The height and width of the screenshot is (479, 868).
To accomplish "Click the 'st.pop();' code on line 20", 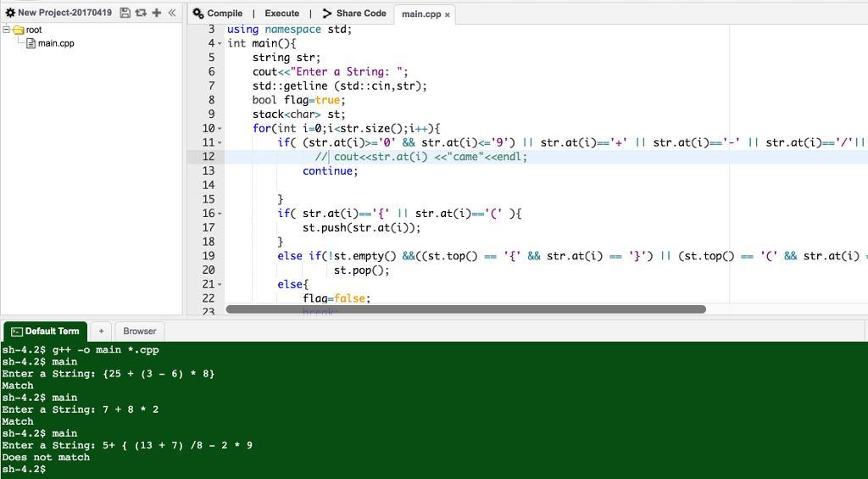I will tap(361, 270).
